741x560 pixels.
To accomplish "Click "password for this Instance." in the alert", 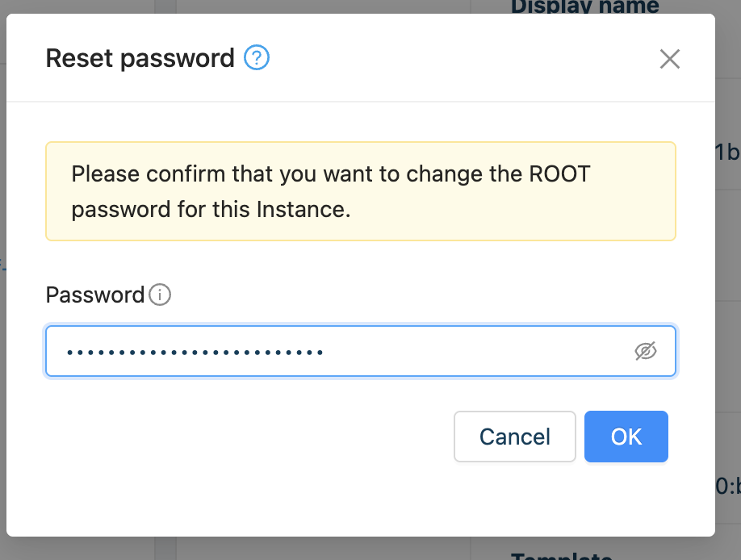I will click(211, 209).
